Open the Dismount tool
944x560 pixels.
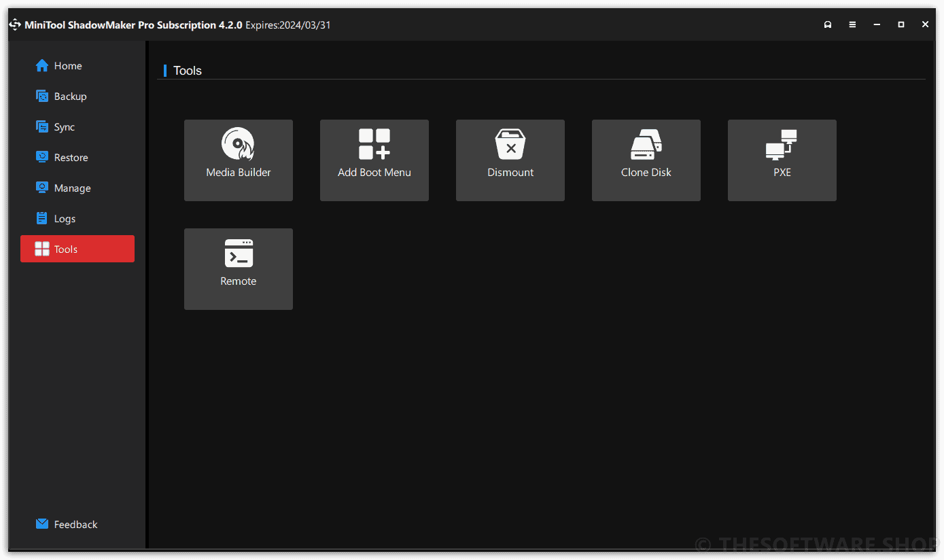(510, 160)
